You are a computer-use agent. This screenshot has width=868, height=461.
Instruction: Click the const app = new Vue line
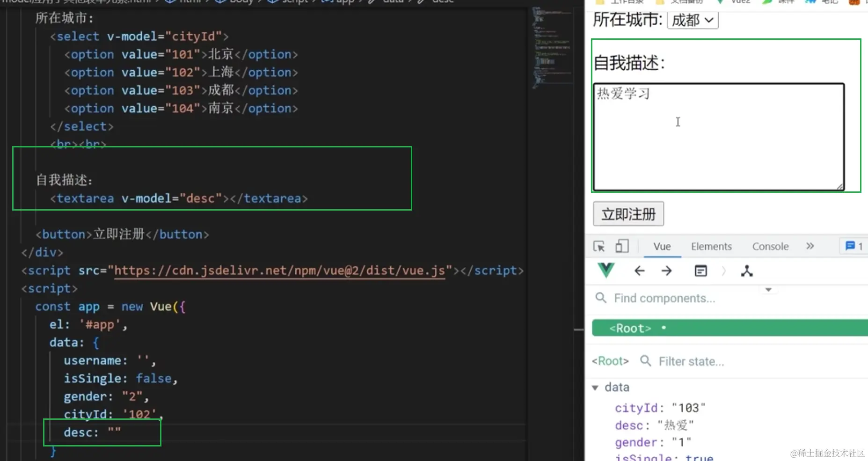110,307
